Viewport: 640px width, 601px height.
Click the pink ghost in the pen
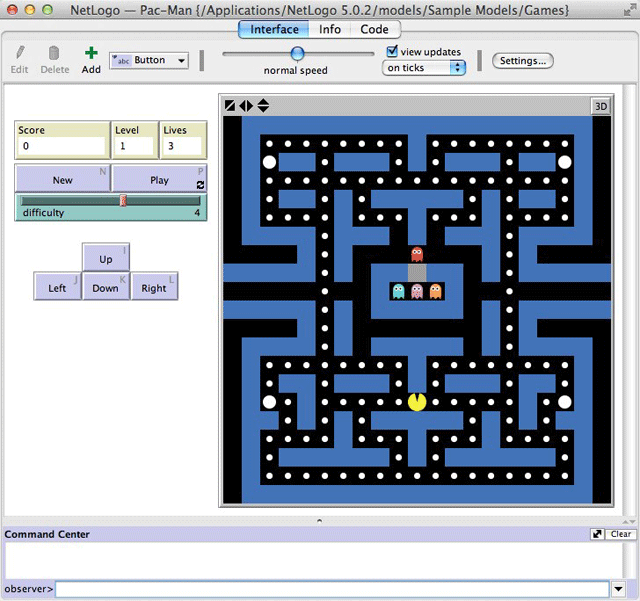(x=417, y=291)
